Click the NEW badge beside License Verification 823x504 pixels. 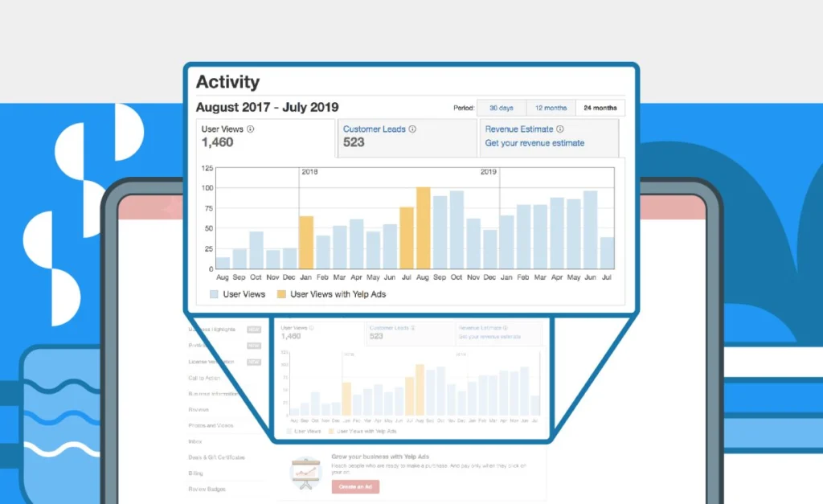point(254,361)
